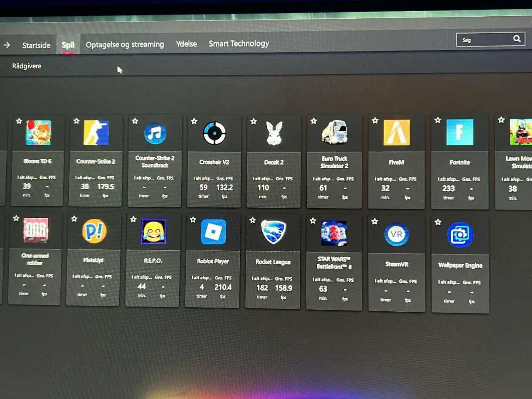Click the R.E.P.O. laughing emoji icon

(x=154, y=231)
